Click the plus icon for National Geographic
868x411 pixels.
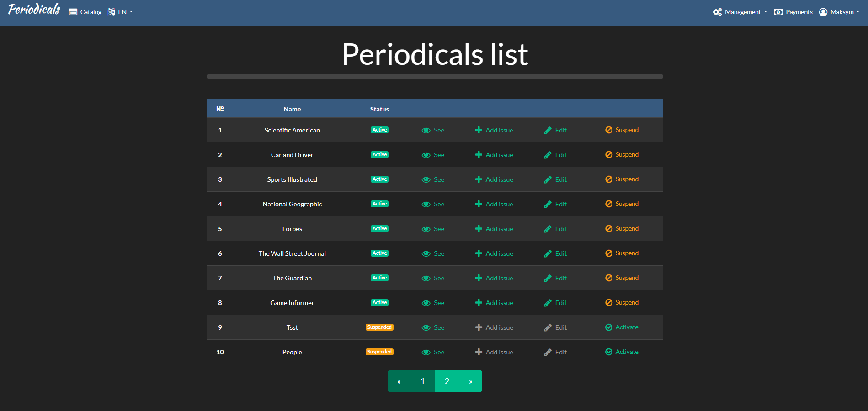point(479,204)
